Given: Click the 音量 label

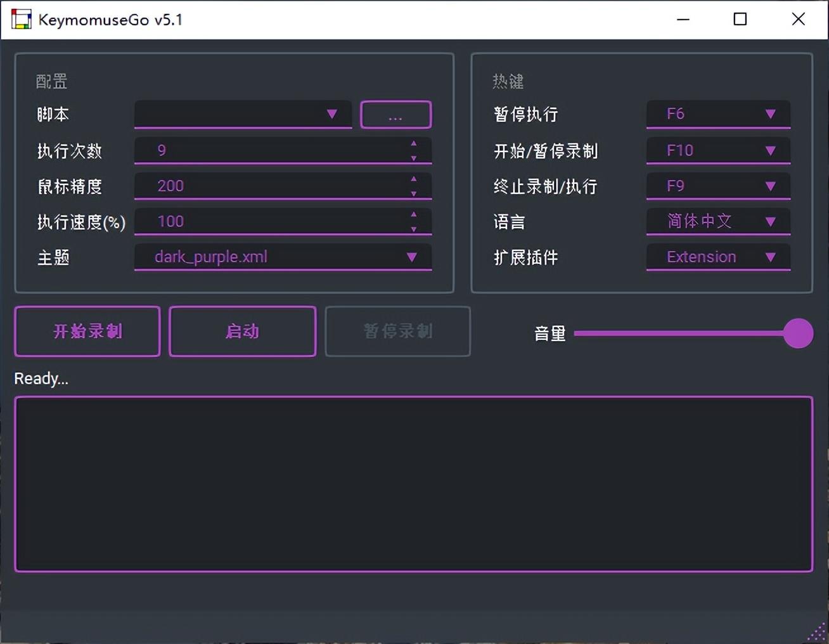Looking at the screenshot, I should [550, 333].
